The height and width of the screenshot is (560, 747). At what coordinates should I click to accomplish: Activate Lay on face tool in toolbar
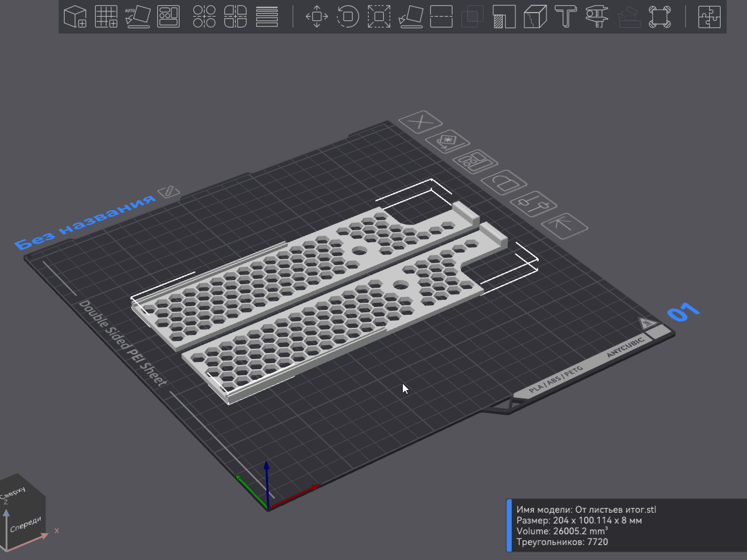click(410, 16)
